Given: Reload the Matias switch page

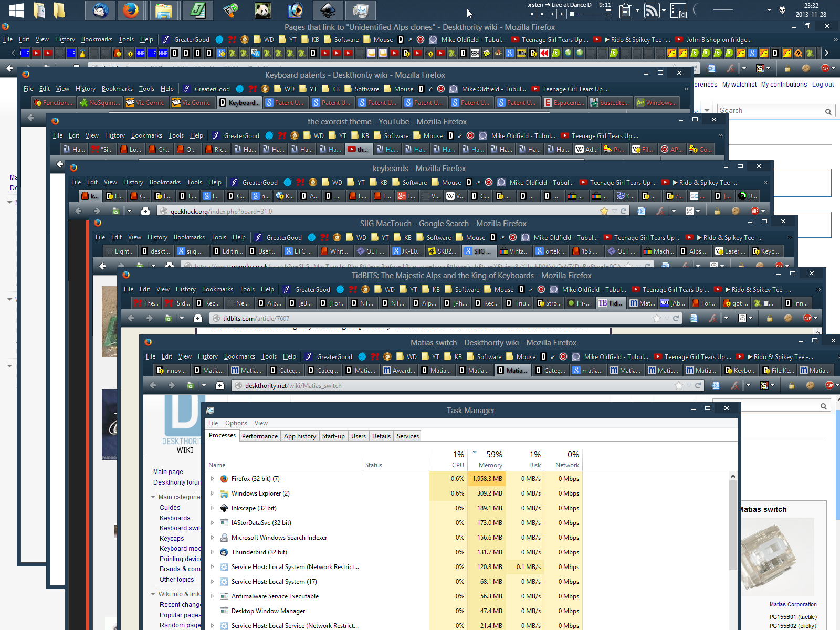Looking at the screenshot, I should pos(698,385).
